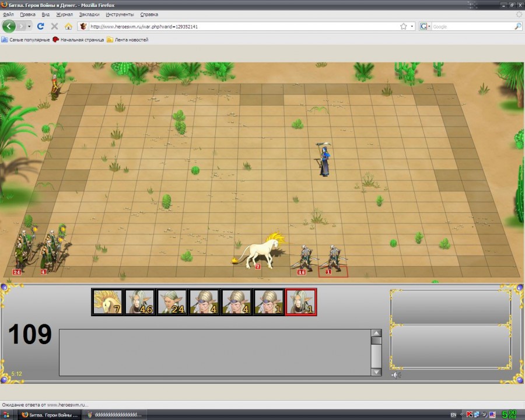This screenshot has width=525, height=420.
Task: Open the Google search engine selector
Action: tap(425, 26)
